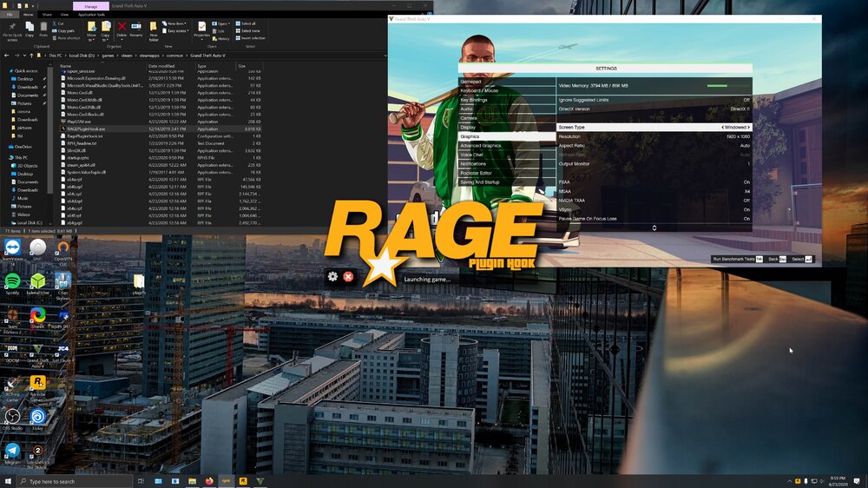Change Resolution setting 1920 x 1080
The height and width of the screenshot is (488, 868).
tap(654, 136)
